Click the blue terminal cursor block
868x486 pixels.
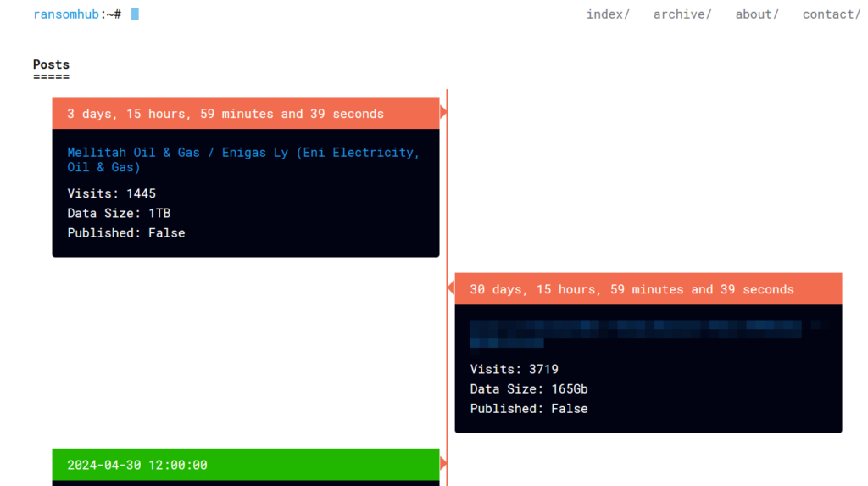tap(135, 14)
